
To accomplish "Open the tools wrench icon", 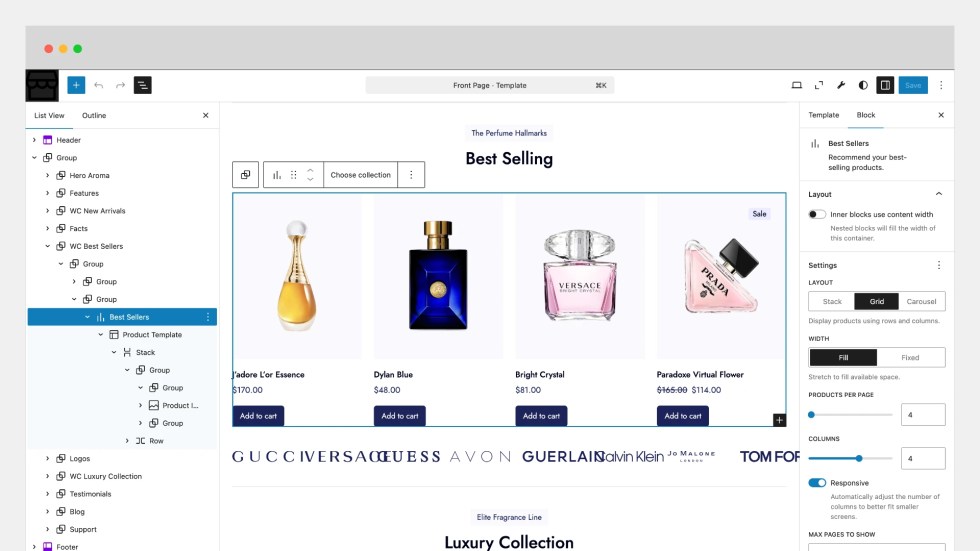I will pyautogui.click(x=841, y=85).
